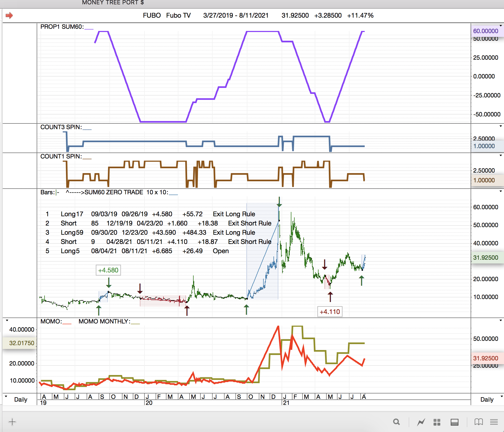504x432 pixels.
Task: Click the horizontal lines list icon
Action: pyautogui.click(x=494, y=422)
